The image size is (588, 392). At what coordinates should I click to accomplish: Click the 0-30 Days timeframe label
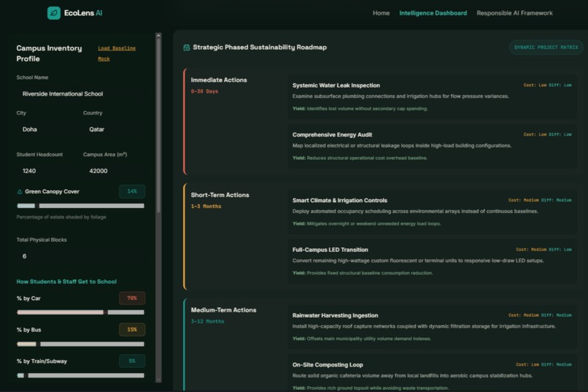click(204, 91)
